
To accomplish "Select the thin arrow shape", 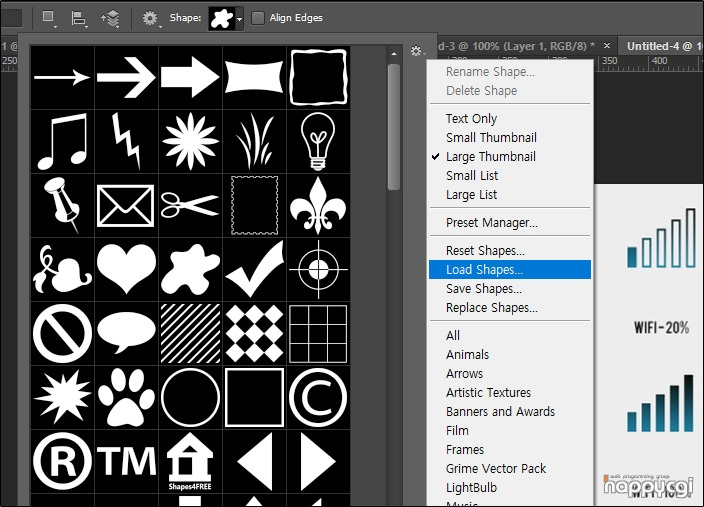I will pyautogui.click(x=62, y=77).
